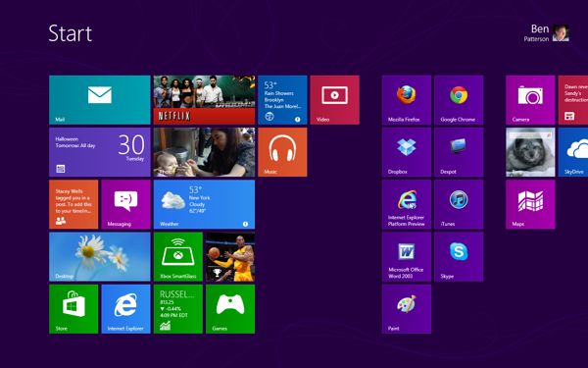Open the Music headphones tile
Screen dimensions: 588x368
(282, 152)
